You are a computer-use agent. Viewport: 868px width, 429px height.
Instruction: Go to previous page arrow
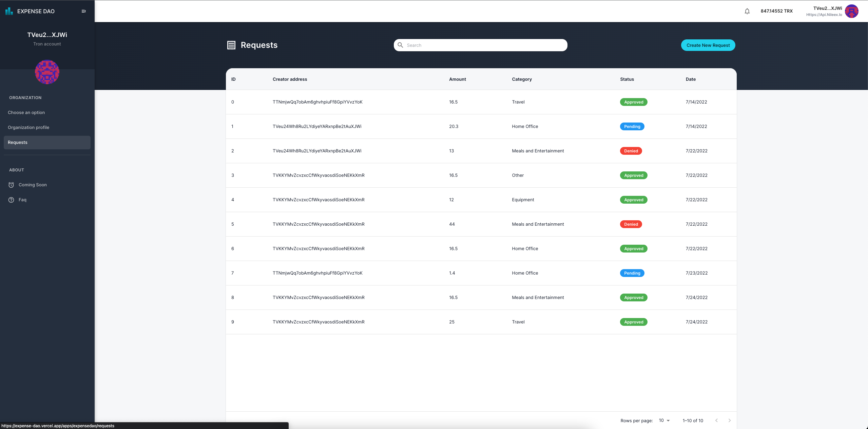pyautogui.click(x=716, y=421)
